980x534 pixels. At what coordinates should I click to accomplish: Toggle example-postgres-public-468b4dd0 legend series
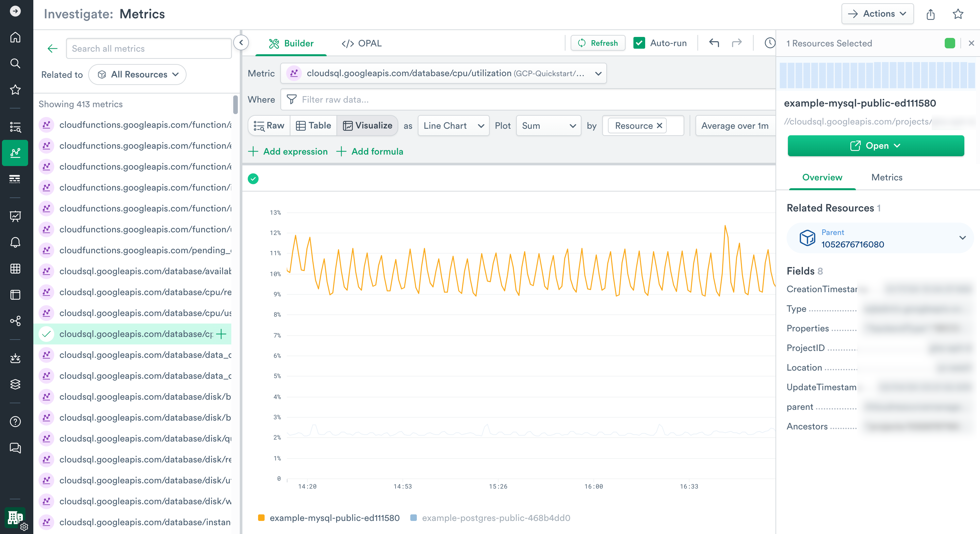coord(495,518)
